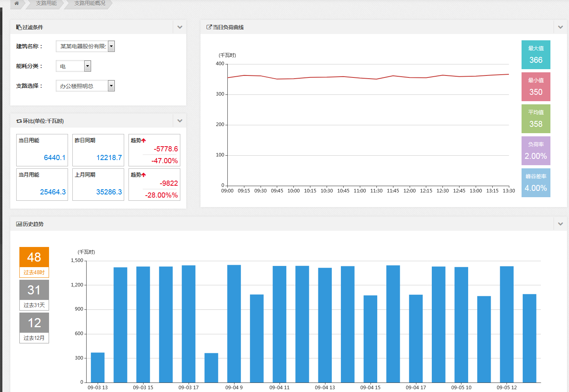Collapse the 历史趋势 panel chevron

pos(560,224)
